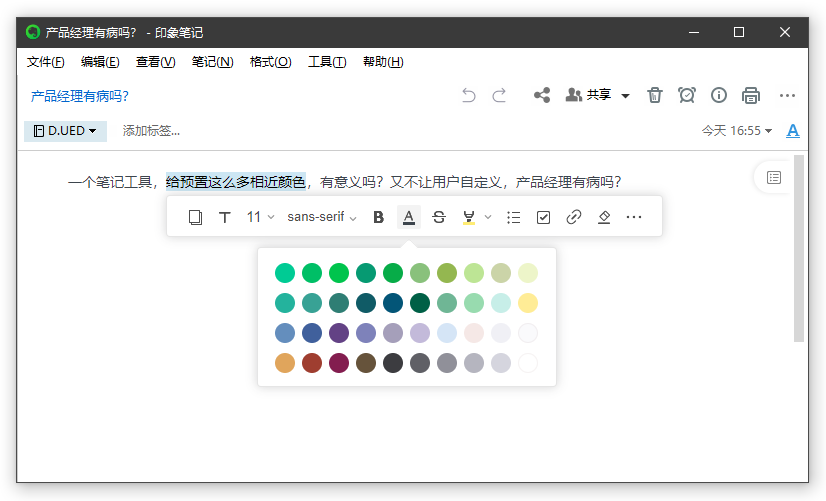This screenshot has height=501, width=826.
Task: Open the outline panel icon
Action: click(774, 178)
